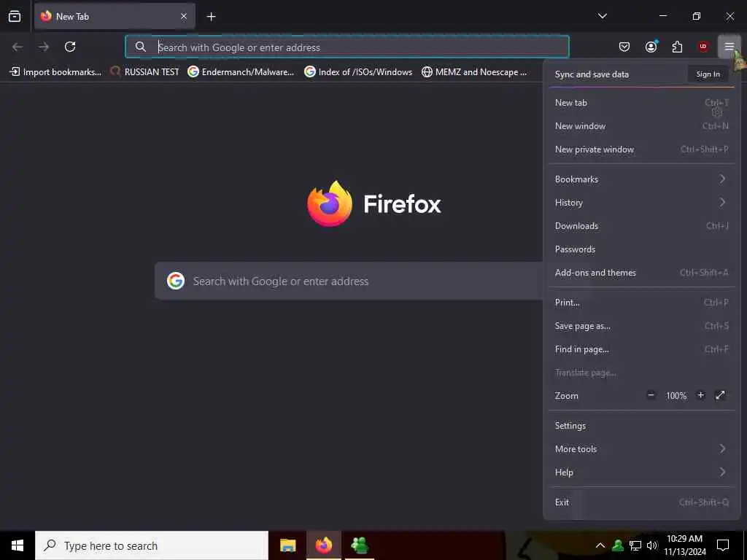The height and width of the screenshot is (560, 747).
Task: Open MEMZ and Noescape bookmark
Action: click(x=475, y=72)
